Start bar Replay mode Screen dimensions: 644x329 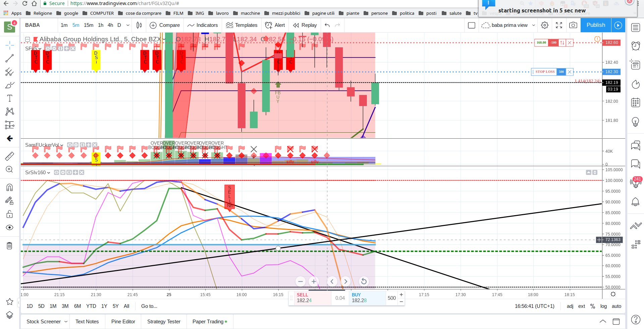point(305,25)
